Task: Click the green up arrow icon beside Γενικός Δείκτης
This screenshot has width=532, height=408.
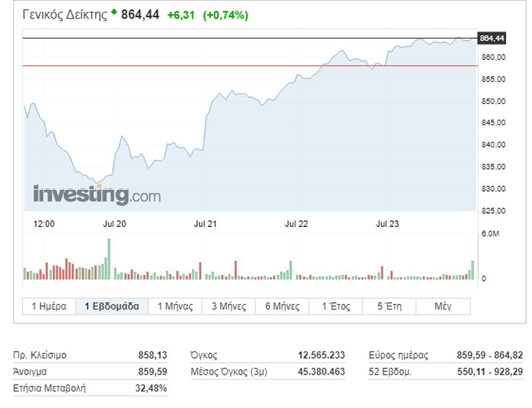Action: [114, 12]
